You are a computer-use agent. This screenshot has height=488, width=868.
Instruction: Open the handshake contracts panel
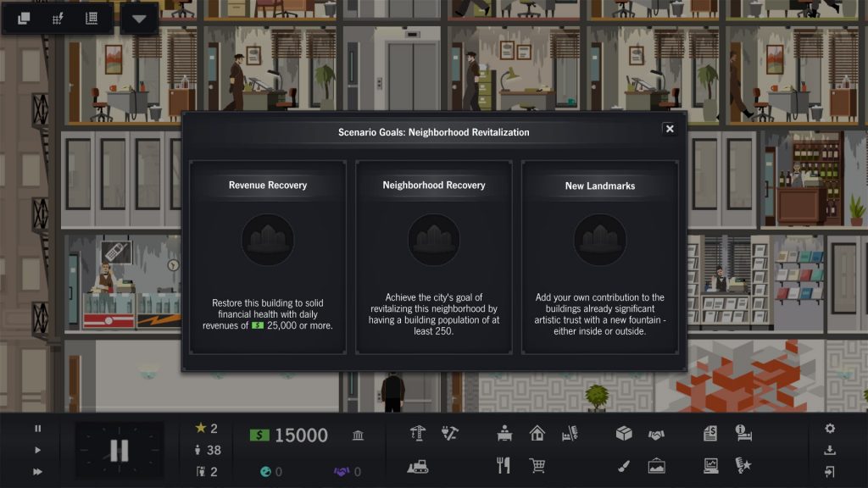[656, 435]
